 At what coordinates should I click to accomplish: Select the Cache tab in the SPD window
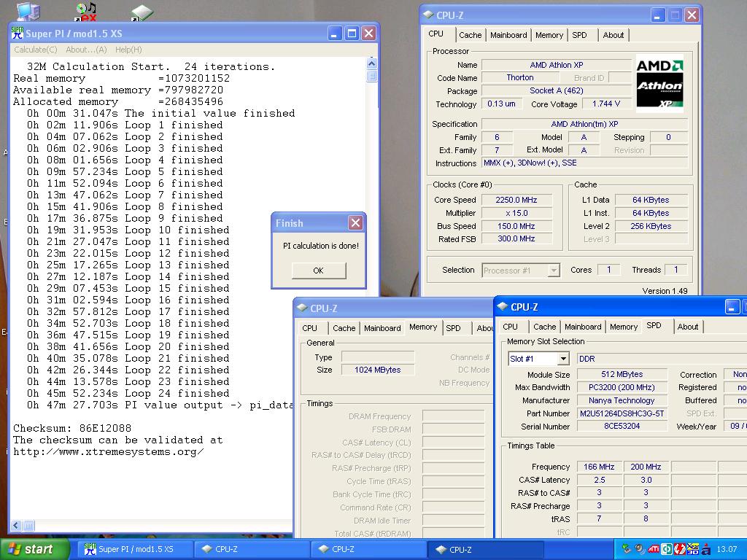coord(544,327)
